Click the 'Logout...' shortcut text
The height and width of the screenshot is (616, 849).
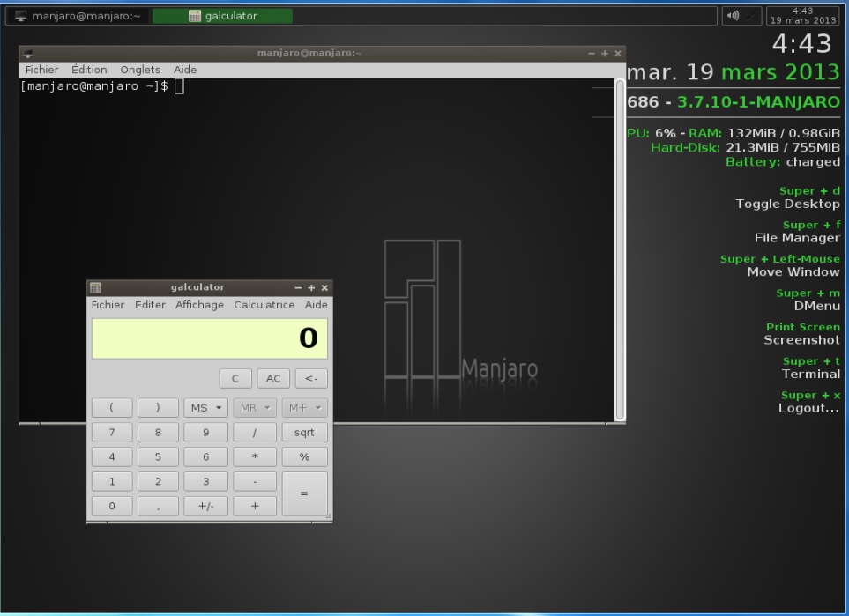809,408
